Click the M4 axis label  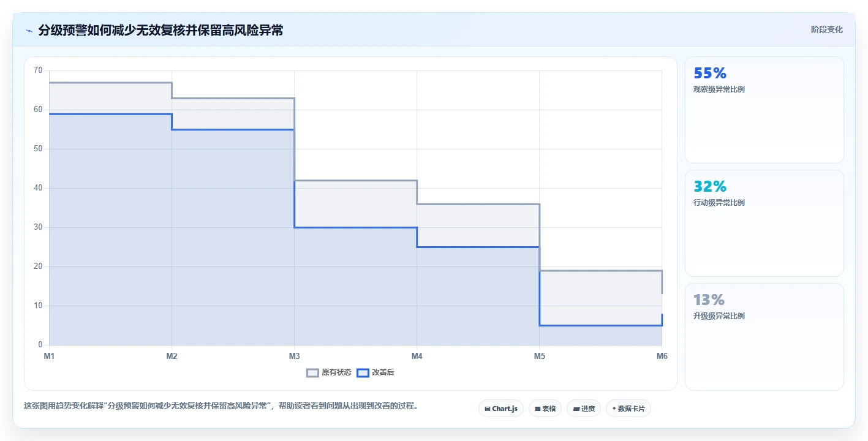(417, 356)
